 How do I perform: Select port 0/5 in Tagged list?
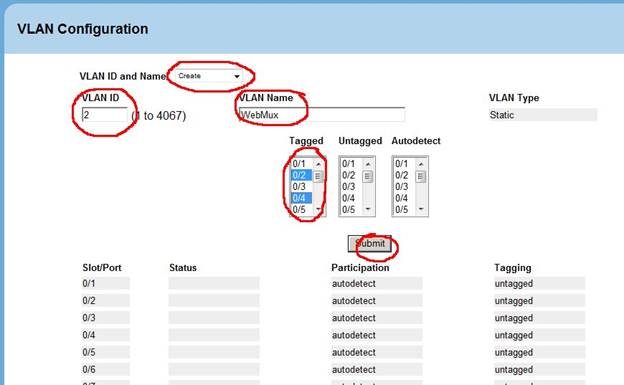[x=301, y=209]
